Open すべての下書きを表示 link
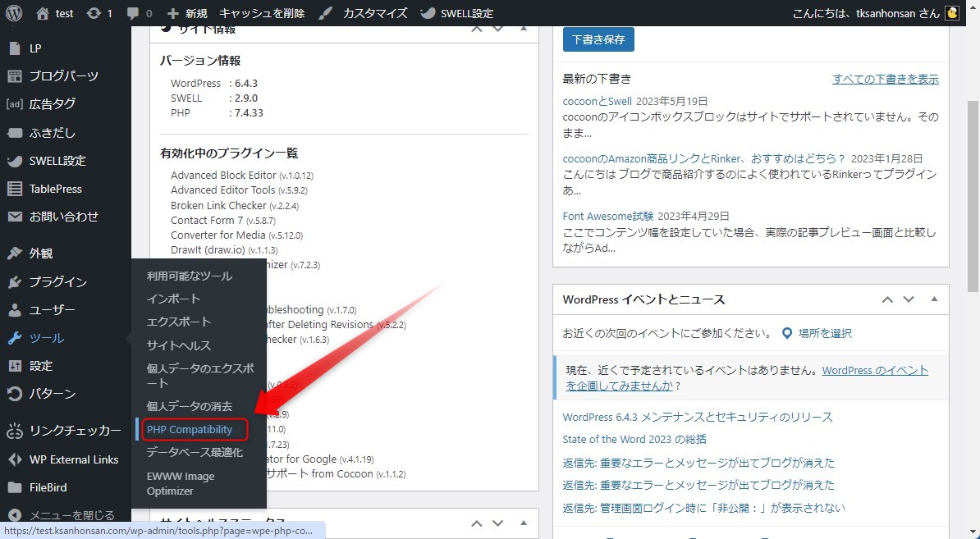The width and height of the screenshot is (980, 539). [885, 80]
